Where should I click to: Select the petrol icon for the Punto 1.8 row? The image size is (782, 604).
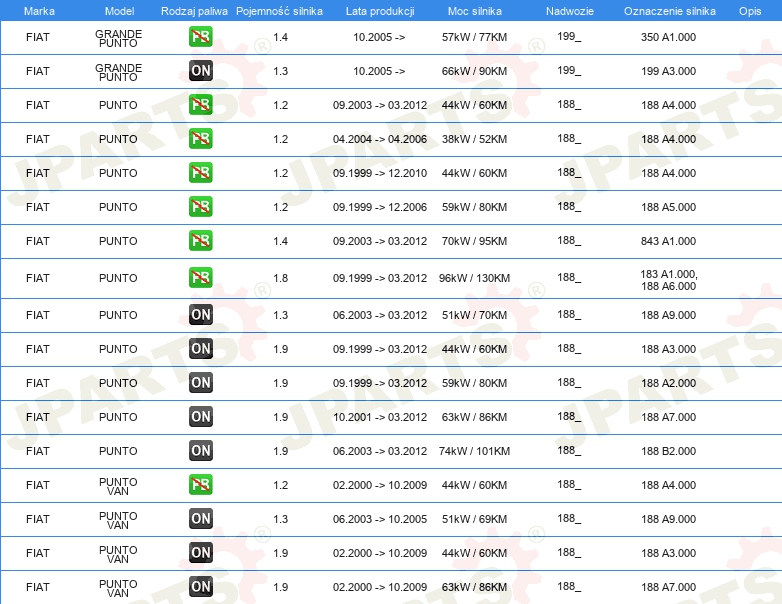tap(200, 277)
